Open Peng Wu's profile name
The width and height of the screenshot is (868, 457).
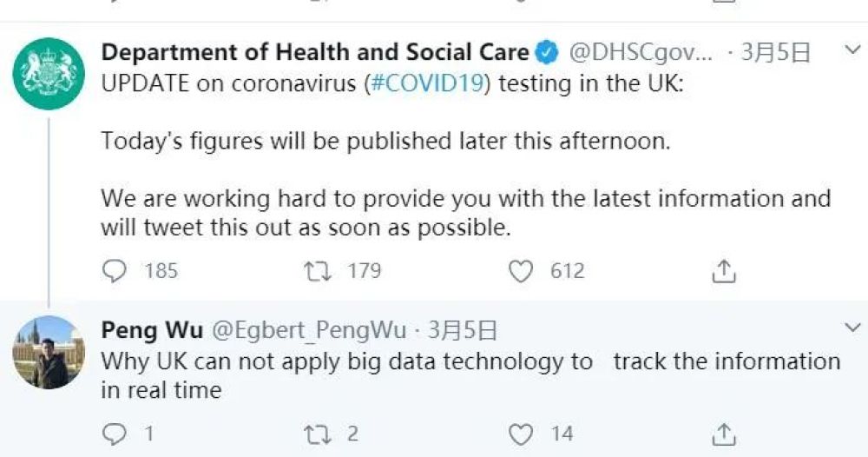pos(152,330)
